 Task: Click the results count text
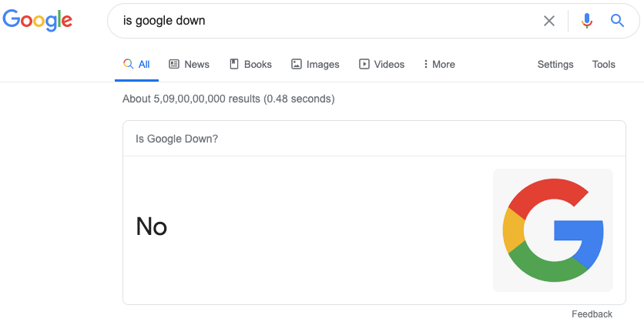click(228, 99)
